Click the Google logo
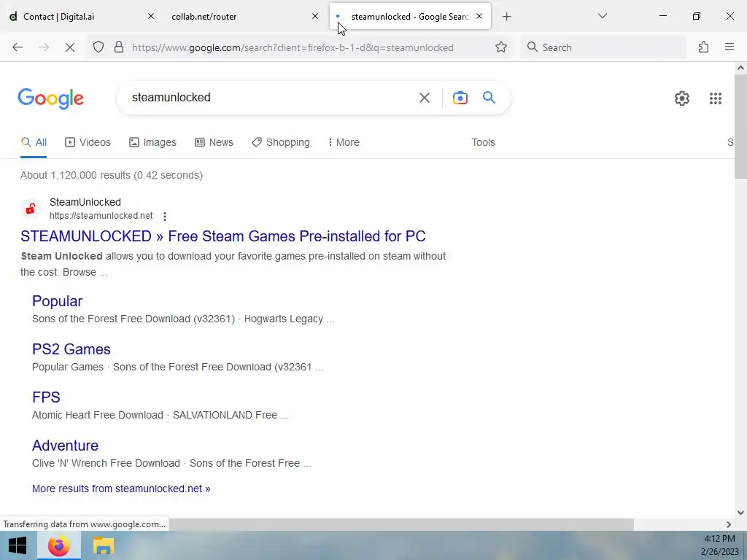747x560 pixels. pos(51,98)
